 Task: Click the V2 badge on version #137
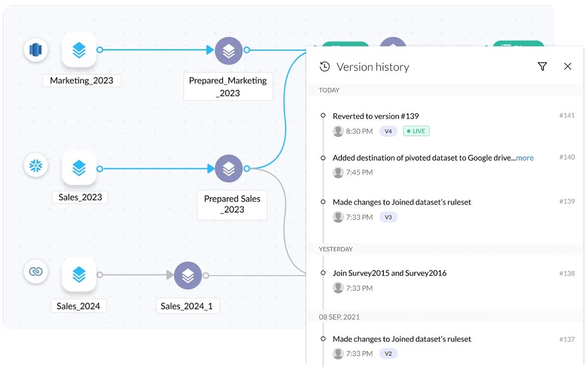click(x=388, y=353)
